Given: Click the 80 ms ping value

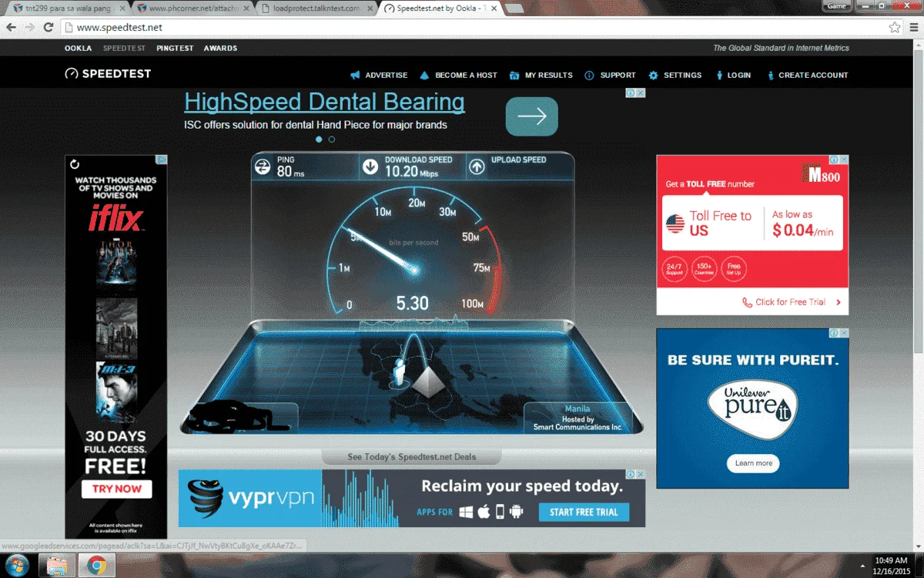Looking at the screenshot, I should point(291,173).
